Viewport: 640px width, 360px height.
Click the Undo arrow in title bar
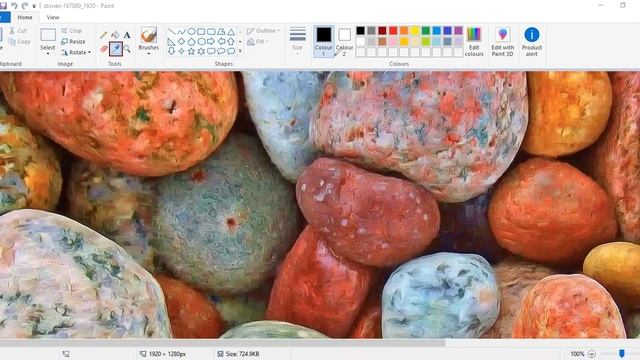pos(15,6)
